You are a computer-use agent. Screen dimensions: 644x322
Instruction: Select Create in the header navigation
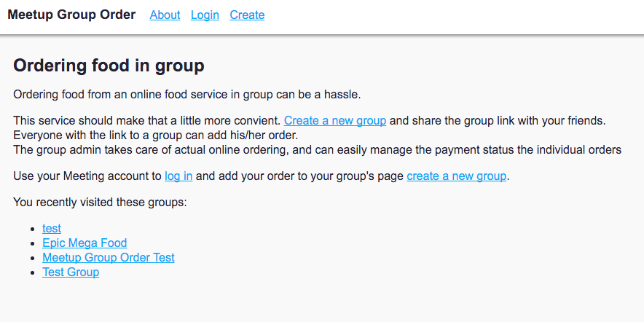247,15
